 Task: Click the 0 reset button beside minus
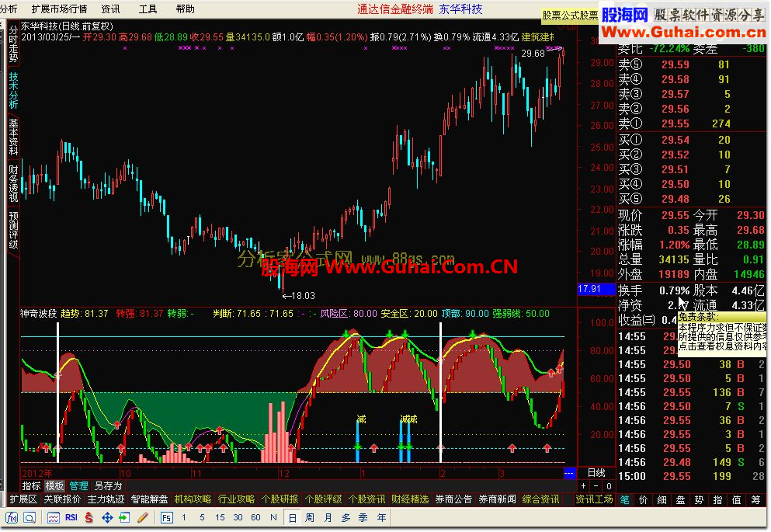609,485
